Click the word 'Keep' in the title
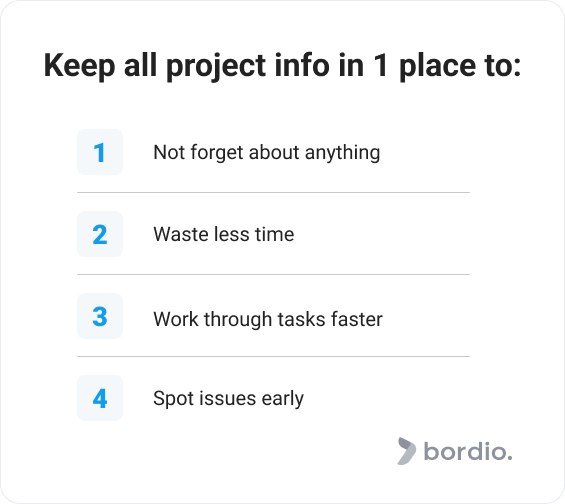The height and width of the screenshot is (504, 565). pyautogui.click(x=80, y=67)
